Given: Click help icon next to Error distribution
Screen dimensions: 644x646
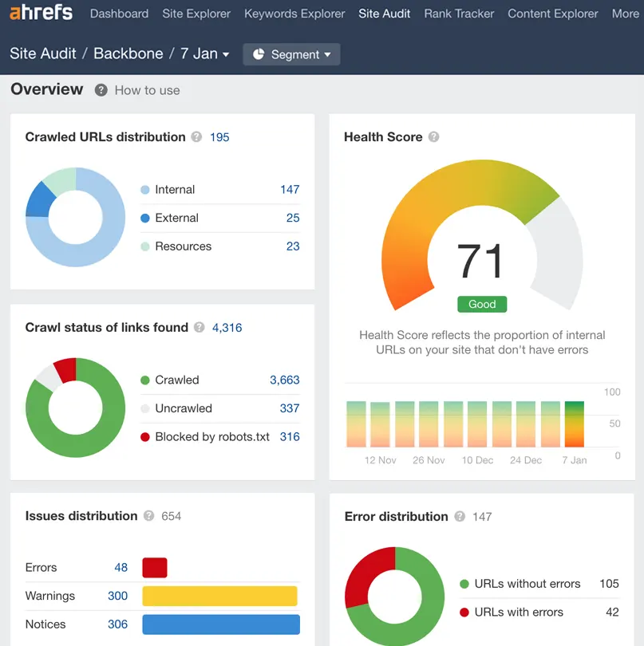Looking at the screenshot, I should point(460,516).
